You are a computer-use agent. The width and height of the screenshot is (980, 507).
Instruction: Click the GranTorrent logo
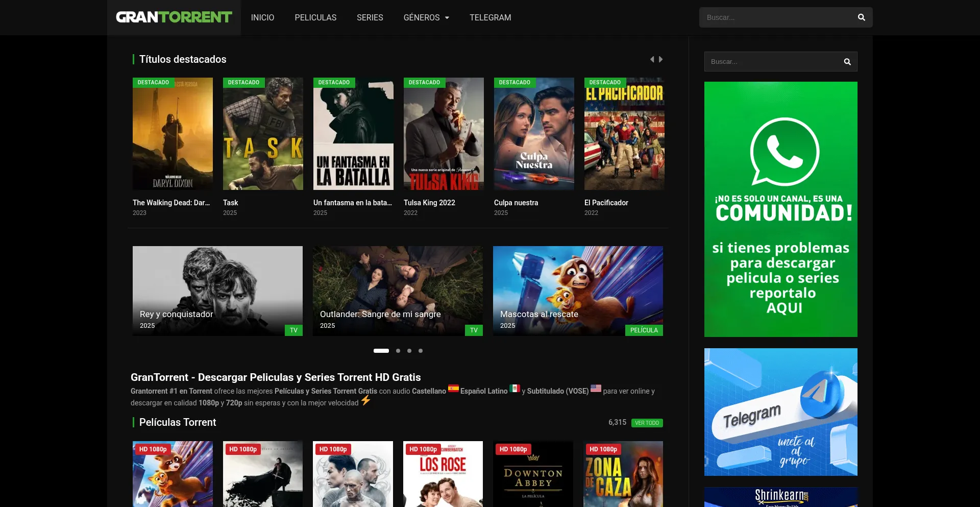(x=174, y=17)
